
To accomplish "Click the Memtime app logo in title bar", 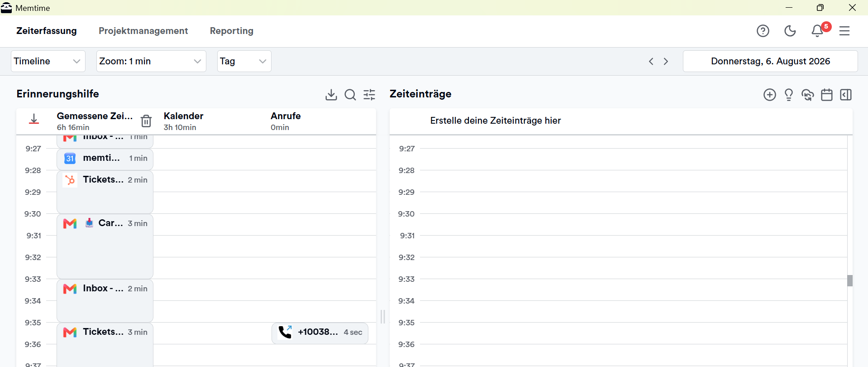I will [6, 8].
